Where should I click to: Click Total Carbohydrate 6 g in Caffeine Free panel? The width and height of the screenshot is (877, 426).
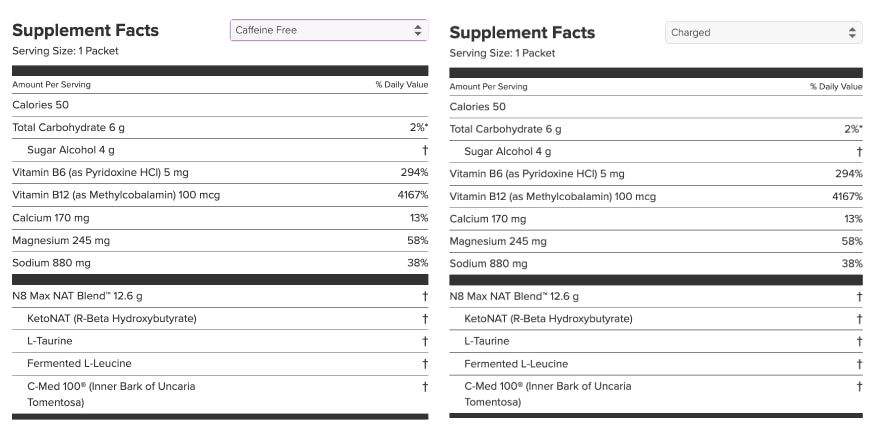click(68, 128)
